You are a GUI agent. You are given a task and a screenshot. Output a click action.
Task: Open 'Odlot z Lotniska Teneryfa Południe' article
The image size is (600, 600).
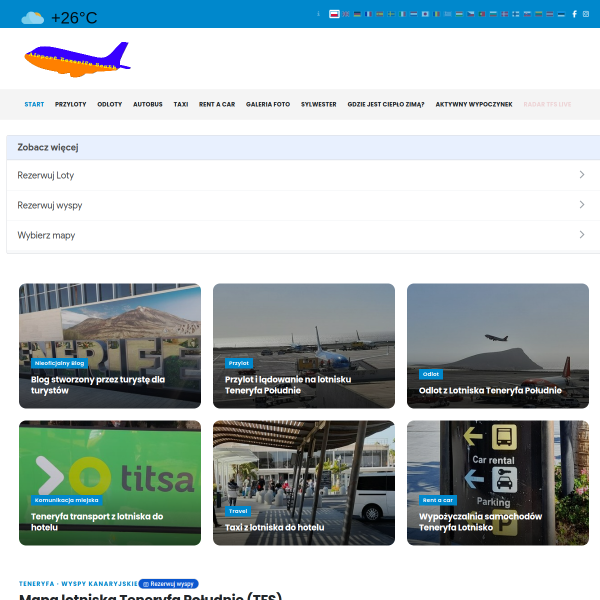coord(490,391)
